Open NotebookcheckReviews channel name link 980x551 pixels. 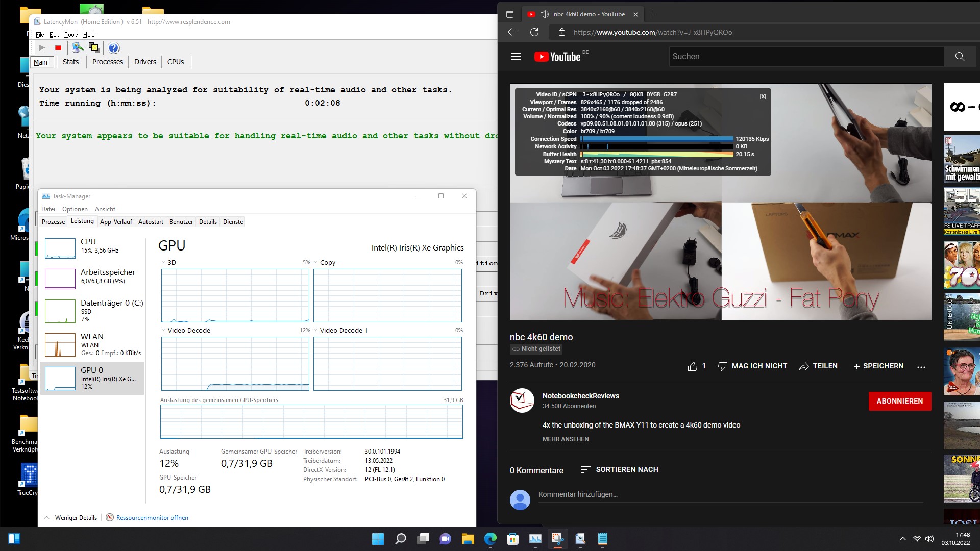580,396
